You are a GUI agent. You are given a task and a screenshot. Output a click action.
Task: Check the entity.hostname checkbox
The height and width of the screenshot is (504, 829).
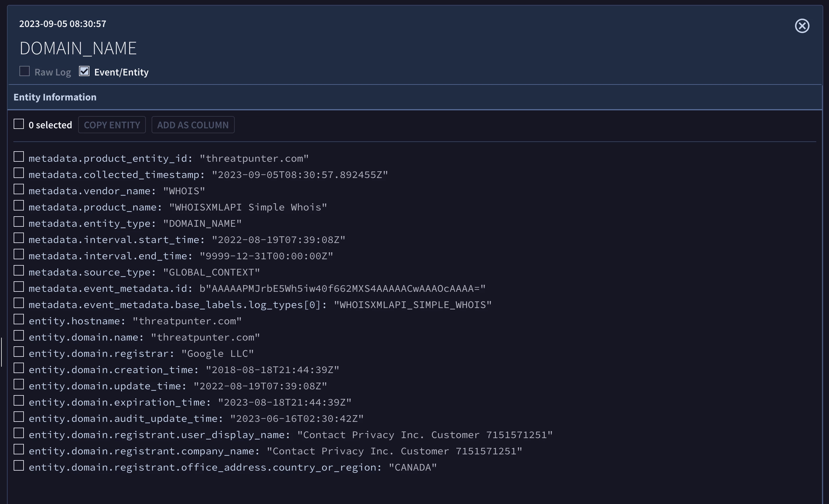19,319
